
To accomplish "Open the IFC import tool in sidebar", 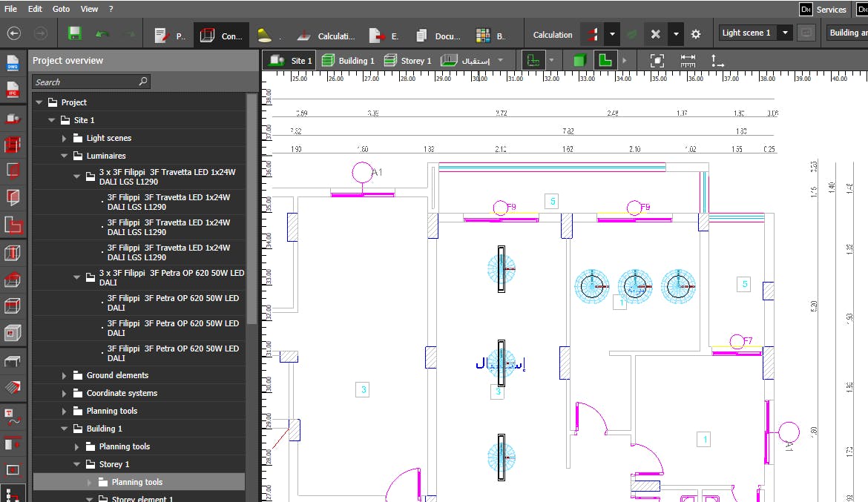I will click(12, 90).
